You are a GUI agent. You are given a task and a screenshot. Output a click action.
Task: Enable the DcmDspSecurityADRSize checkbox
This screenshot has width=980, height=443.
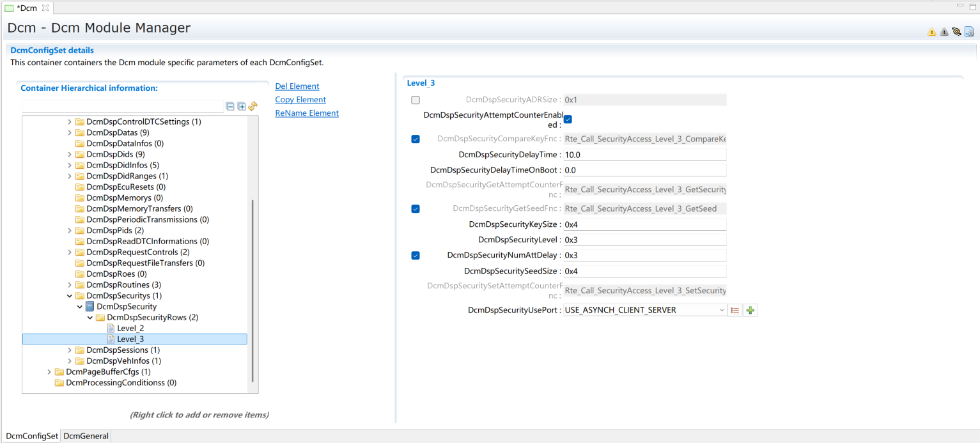[x=416, y=100]
